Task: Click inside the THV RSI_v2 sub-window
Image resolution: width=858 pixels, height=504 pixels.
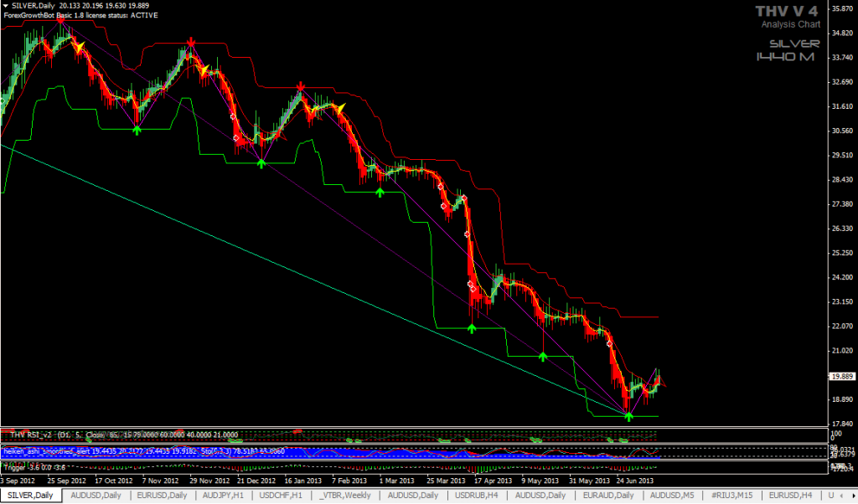Action: 413,435
